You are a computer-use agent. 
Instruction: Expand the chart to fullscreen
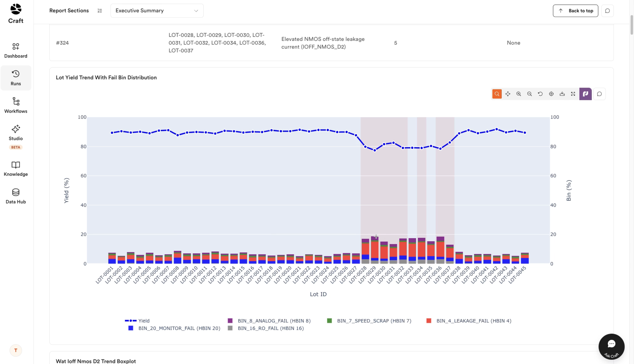pyautogui.click(x=573, y=94)
